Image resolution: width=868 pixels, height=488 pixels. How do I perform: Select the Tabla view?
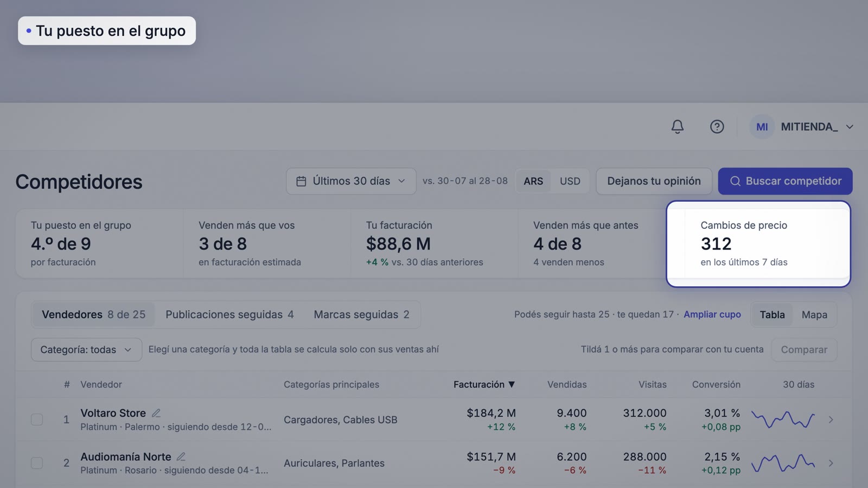[x=772, y=314]
